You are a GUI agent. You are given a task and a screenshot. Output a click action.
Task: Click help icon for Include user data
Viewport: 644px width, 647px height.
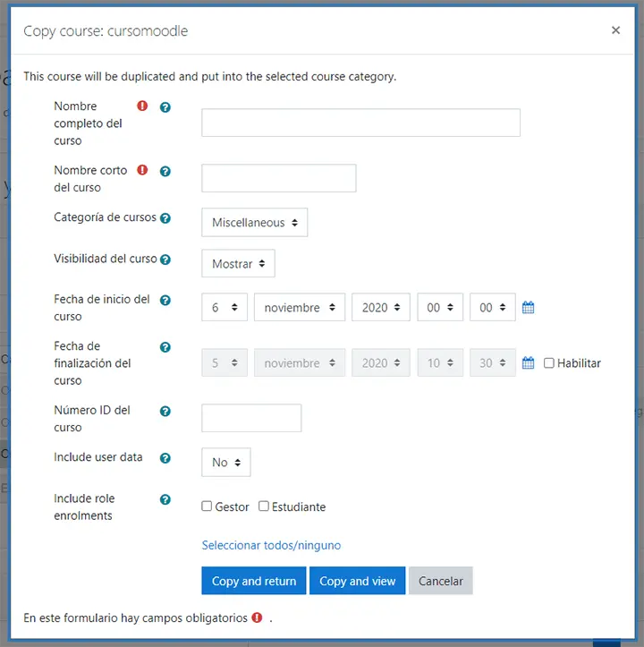[165, 458]
